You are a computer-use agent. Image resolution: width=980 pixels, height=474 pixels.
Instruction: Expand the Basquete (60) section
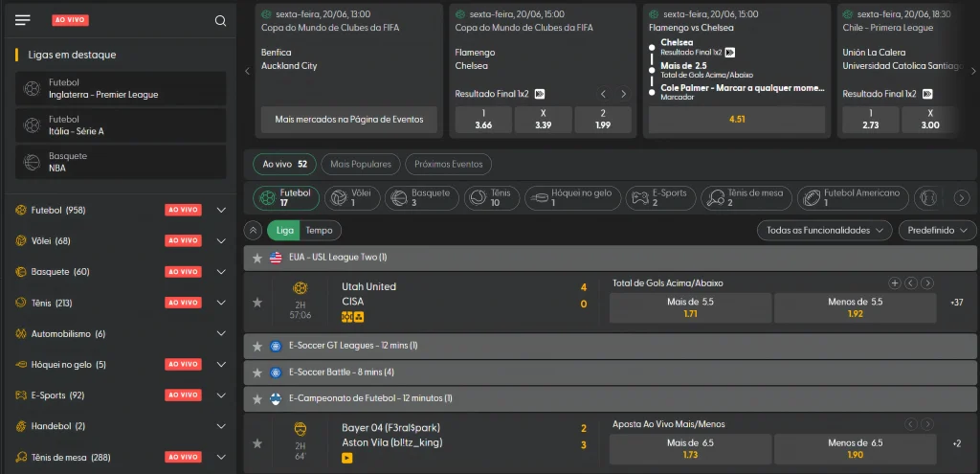point(221,272)
